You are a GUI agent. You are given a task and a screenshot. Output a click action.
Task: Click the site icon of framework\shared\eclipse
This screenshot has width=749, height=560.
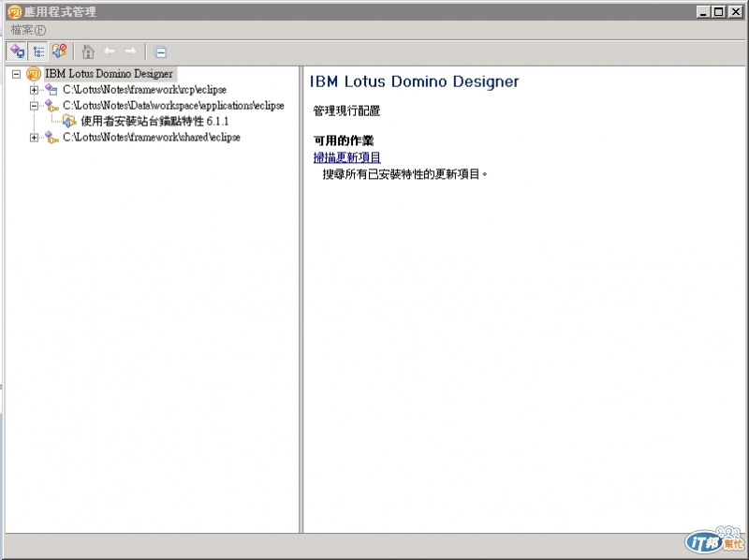[51, 138]
